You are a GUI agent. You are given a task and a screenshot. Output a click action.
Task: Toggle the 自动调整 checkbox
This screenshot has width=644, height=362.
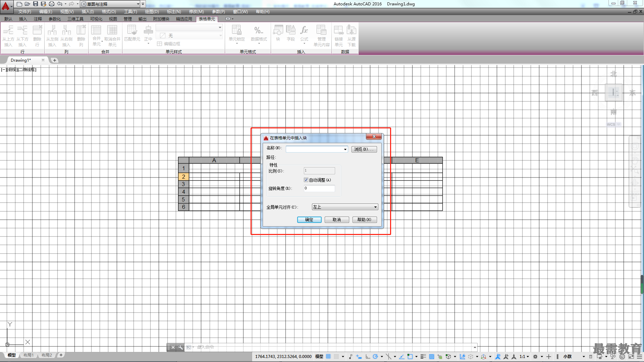click(306, 180)
